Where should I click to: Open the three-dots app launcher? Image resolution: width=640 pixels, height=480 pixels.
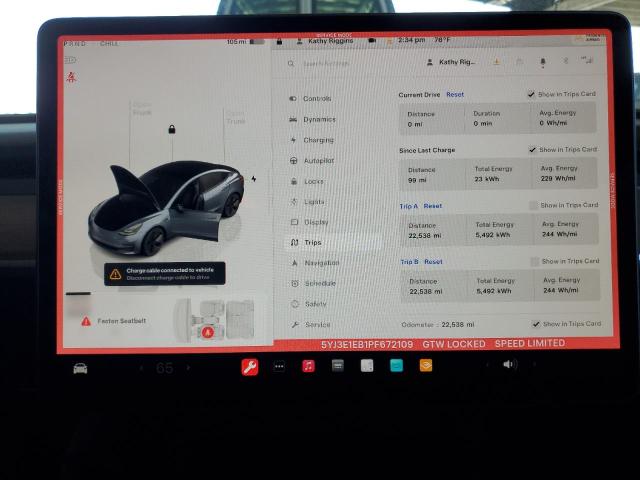pyautogui.click(x=279, y=367)
